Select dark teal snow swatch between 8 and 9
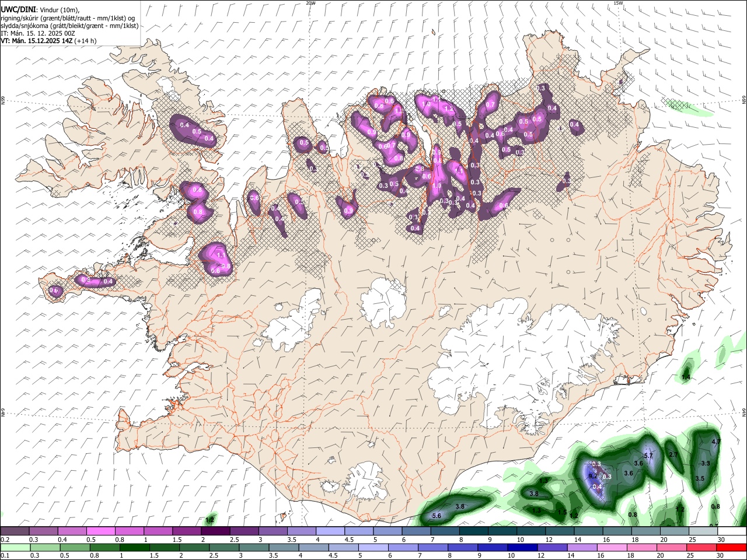The height and width of the screenshot is (560, 747). pyautogui.click(x=474, y=531)
